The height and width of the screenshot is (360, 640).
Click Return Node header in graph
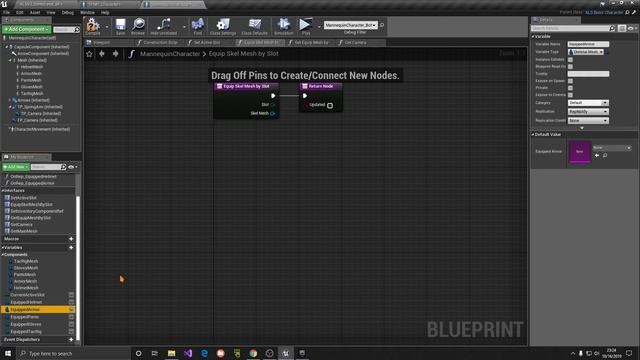coord(320,86)
